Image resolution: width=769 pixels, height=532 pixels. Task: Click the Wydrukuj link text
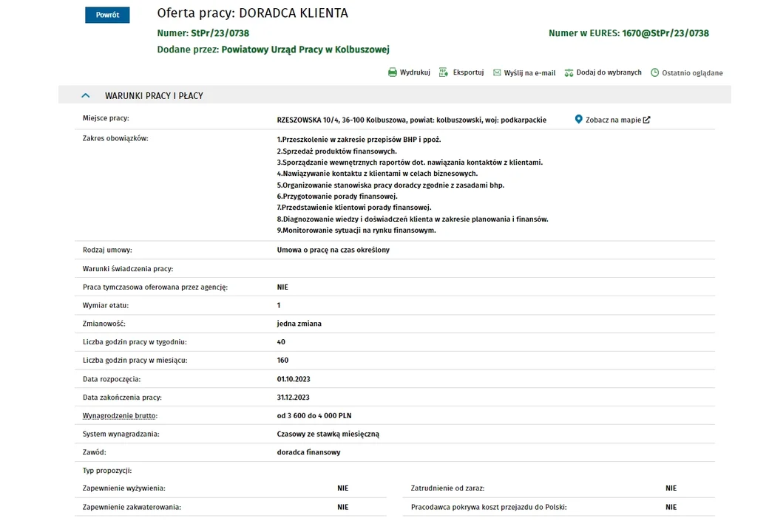(x=415, y=72)
